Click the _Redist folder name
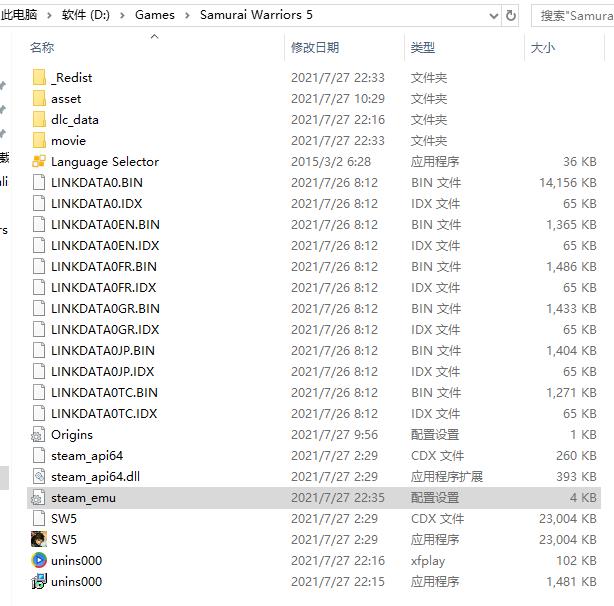This screenshot has height=606, width=614. point(72,78)
